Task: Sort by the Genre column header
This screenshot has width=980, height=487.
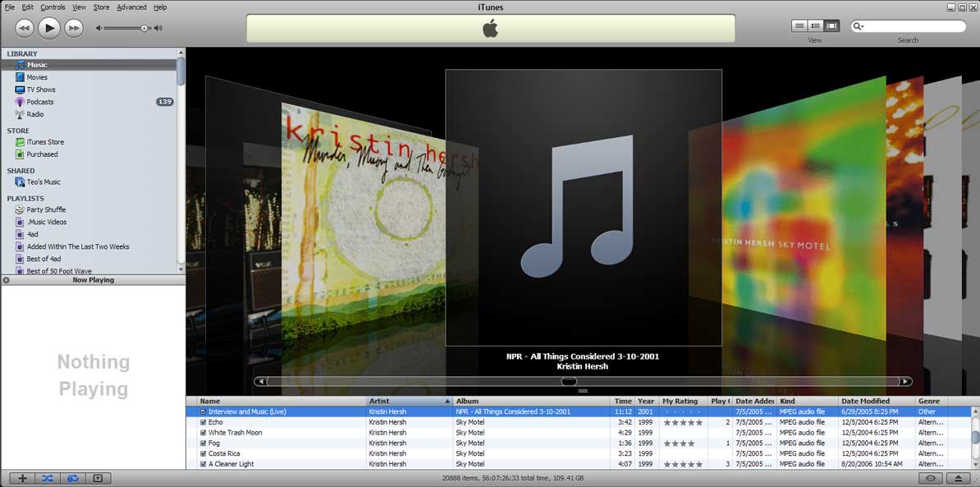Action: point(932,401)
